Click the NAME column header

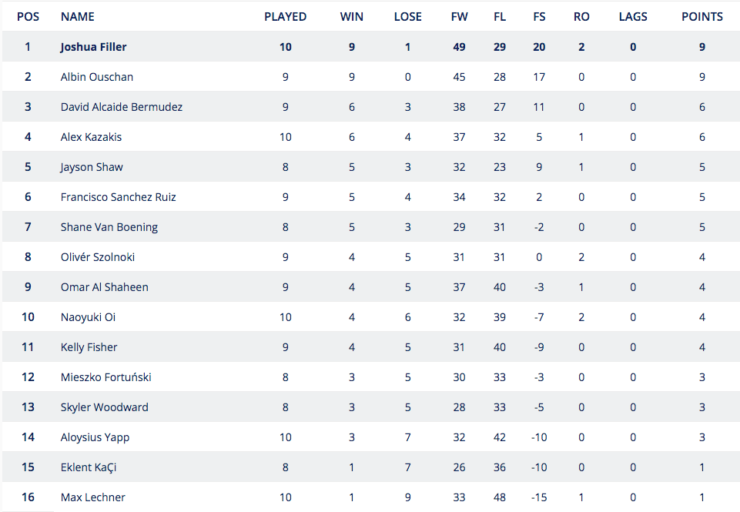(77, 17)
